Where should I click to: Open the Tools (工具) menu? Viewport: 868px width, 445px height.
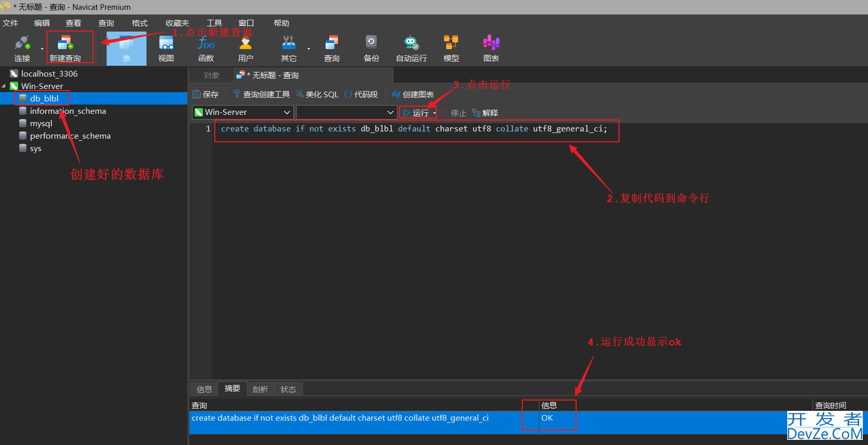(x=214, y=23)
